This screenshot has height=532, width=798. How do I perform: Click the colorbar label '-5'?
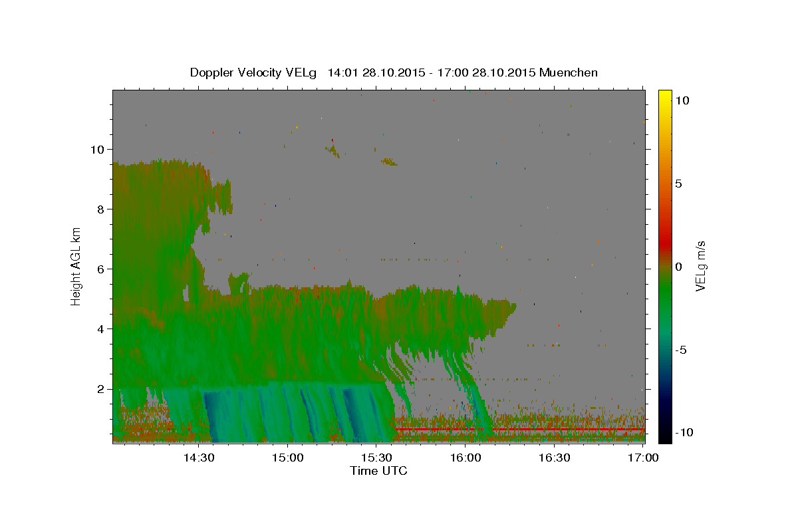click(x=681, y=350)
